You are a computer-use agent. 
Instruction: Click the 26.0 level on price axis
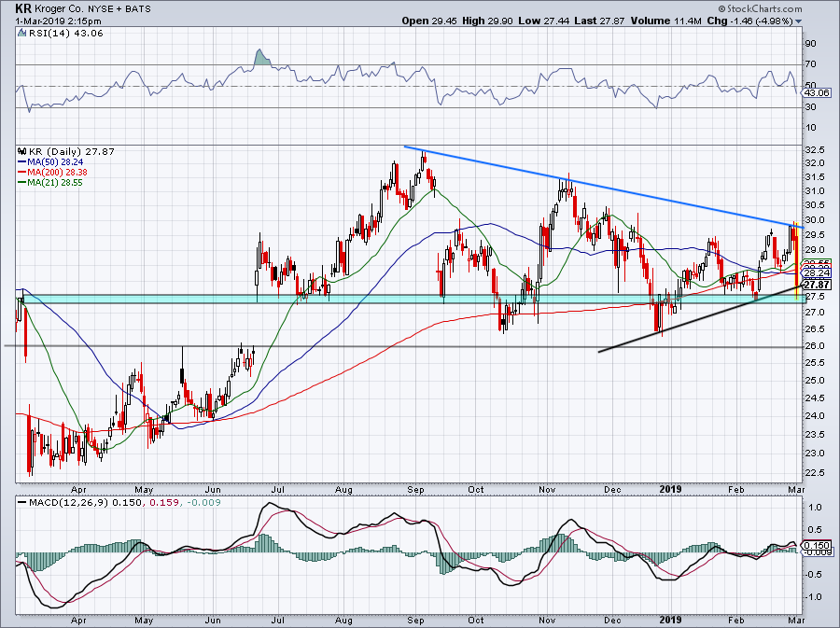(x=815, y=346)
